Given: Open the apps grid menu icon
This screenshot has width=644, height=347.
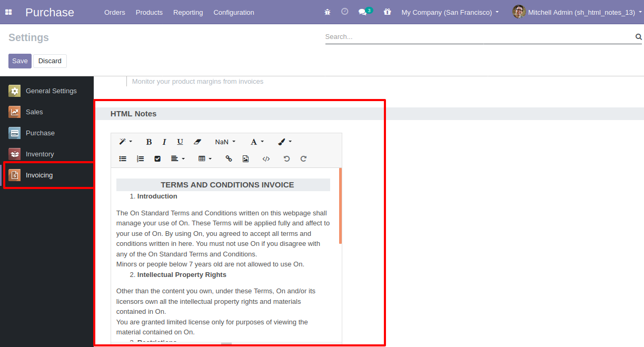Looking at the screenshot, I should tap(8, 12).
